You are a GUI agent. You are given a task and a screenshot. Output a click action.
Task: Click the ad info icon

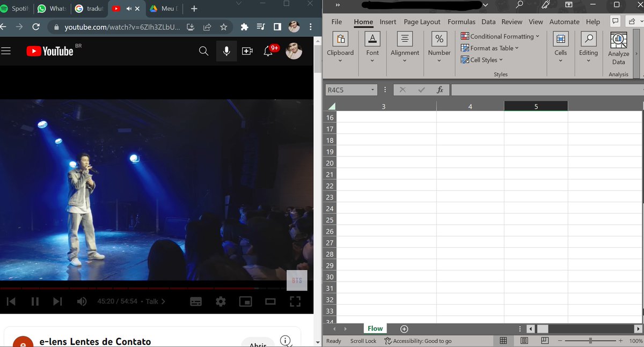pos(286,341)
